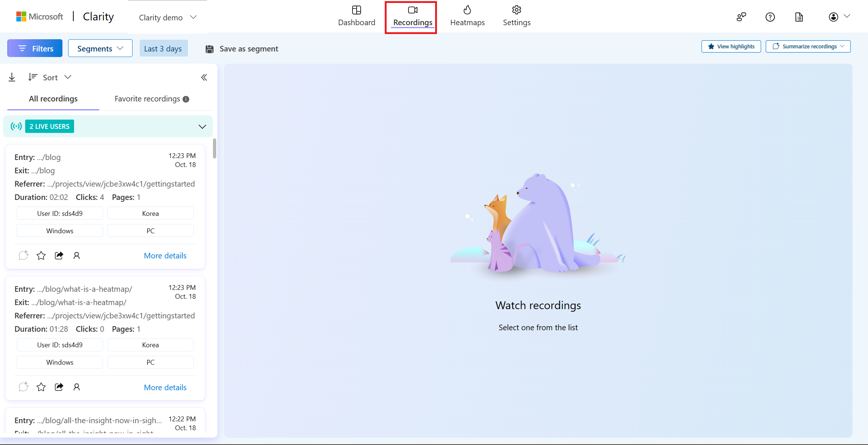Image resolution: width=868 pixels, height=445 pixels.
Task: Click View highlights button
Action: [731, 46]
